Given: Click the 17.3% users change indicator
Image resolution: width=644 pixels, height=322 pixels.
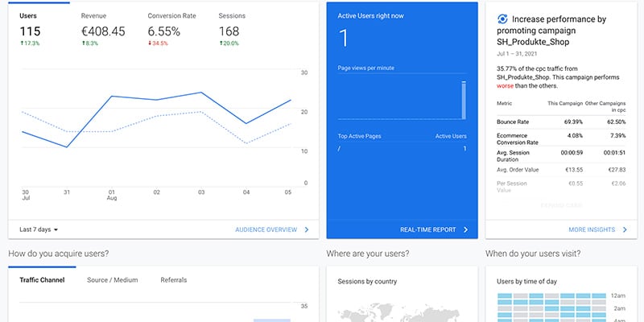Looking at the screenshot, I should (30, 43).
